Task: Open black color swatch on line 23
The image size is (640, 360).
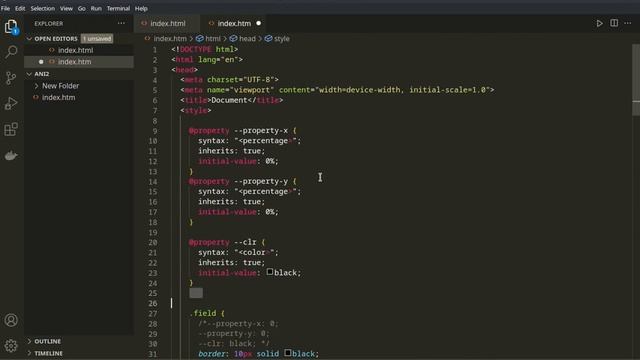Action: 270,272
